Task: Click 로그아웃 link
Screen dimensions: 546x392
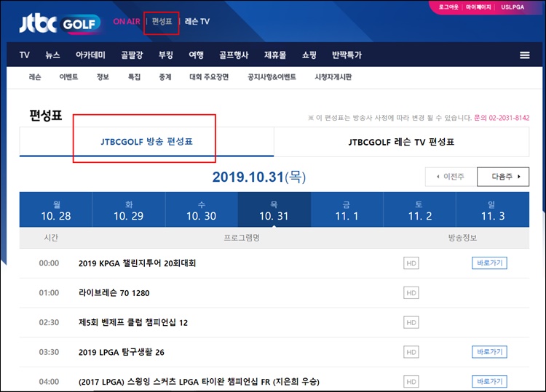Action: click(x=448, y=7)
